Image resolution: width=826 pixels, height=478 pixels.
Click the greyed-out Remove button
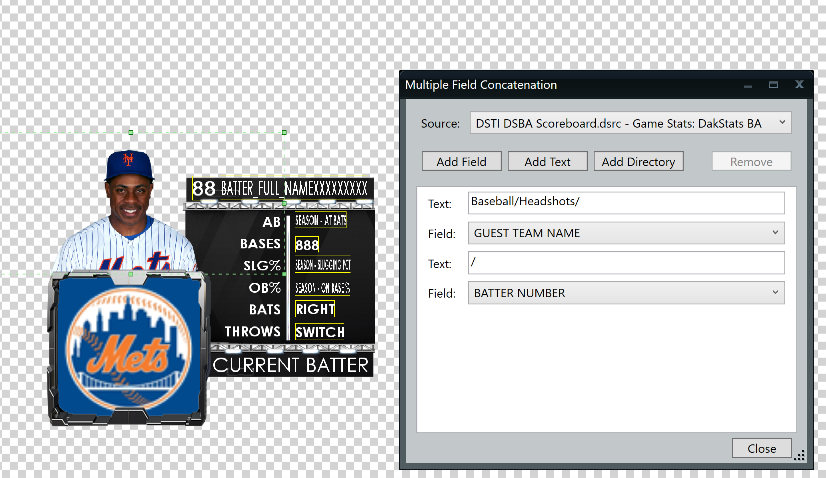pos(751,162)
